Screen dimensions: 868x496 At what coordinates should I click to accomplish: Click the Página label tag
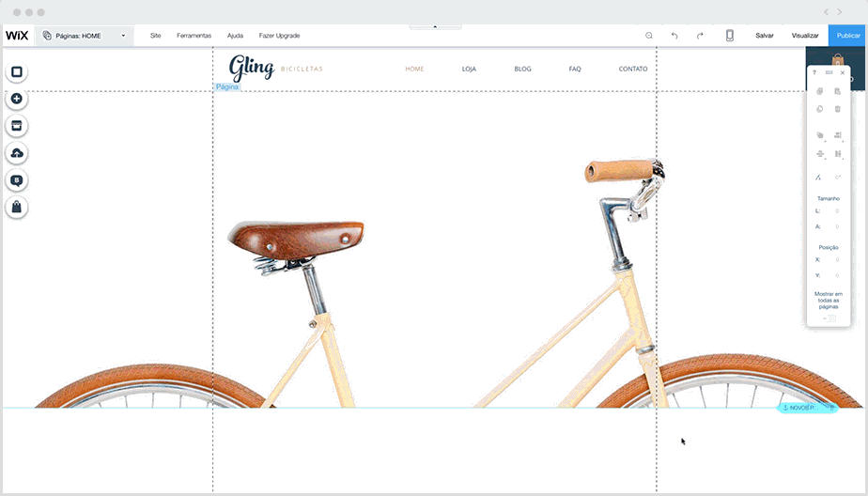[x=227, y=87]
